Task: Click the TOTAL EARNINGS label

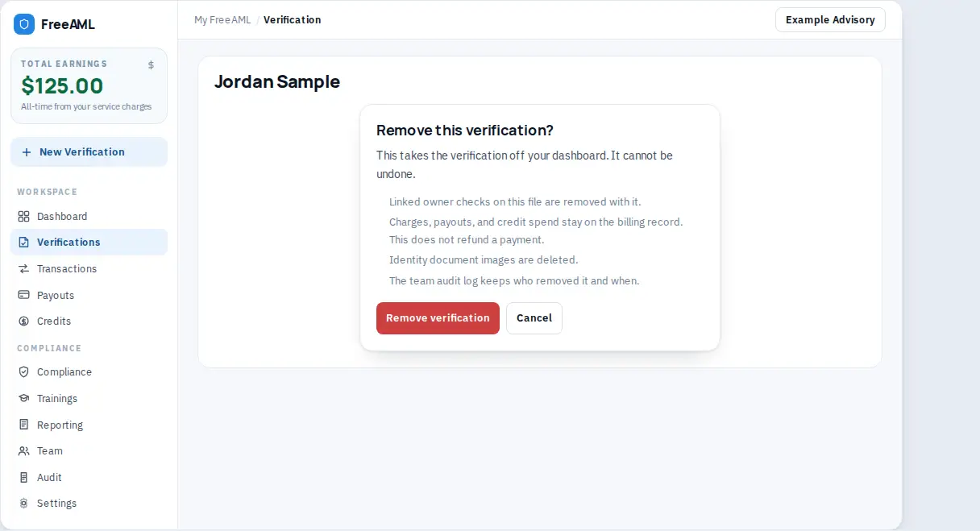Action: point(64,64)
